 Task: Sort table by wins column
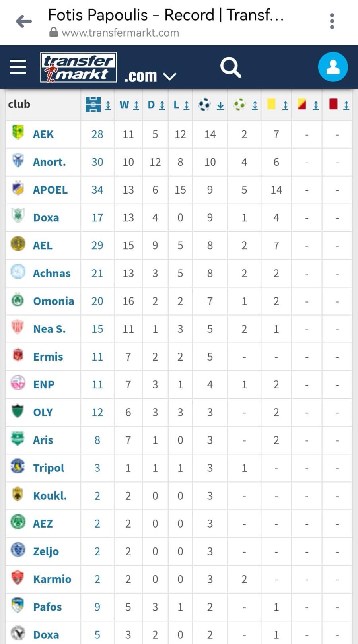[x=129, y=105]
